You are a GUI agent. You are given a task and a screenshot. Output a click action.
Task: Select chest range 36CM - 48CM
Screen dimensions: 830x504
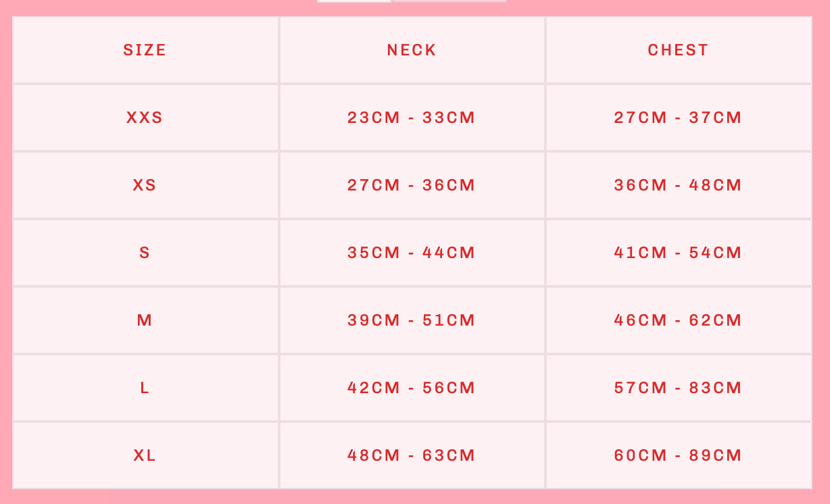(x=678, y=185)
